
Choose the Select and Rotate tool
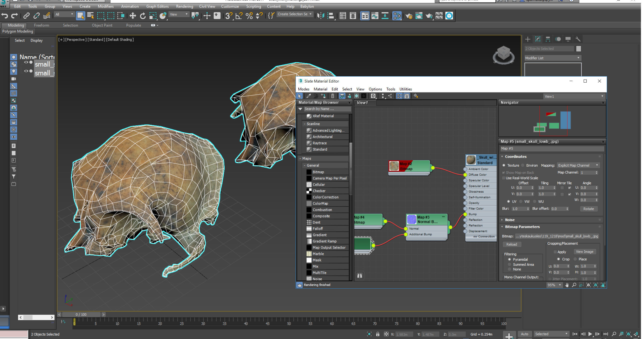click(143, 16)
